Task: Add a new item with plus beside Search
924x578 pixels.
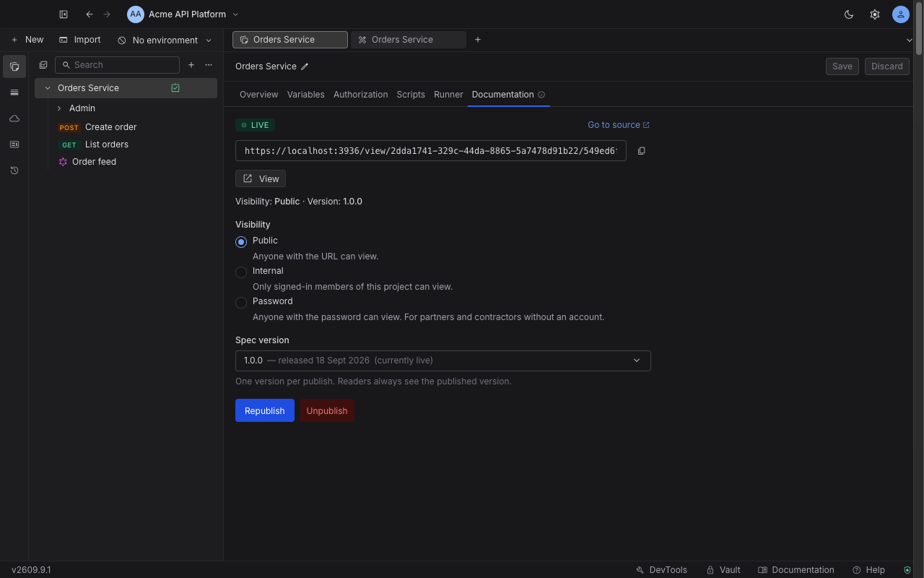Action: [x=191, y=65]
